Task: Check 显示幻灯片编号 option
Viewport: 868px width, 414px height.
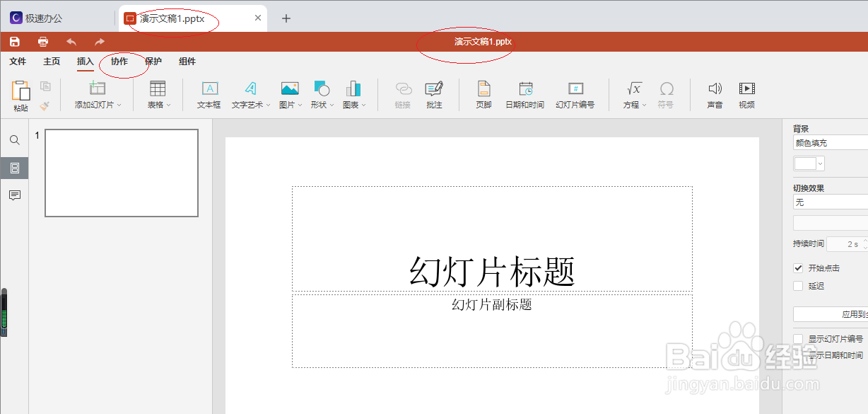Action: coord(798,338)
